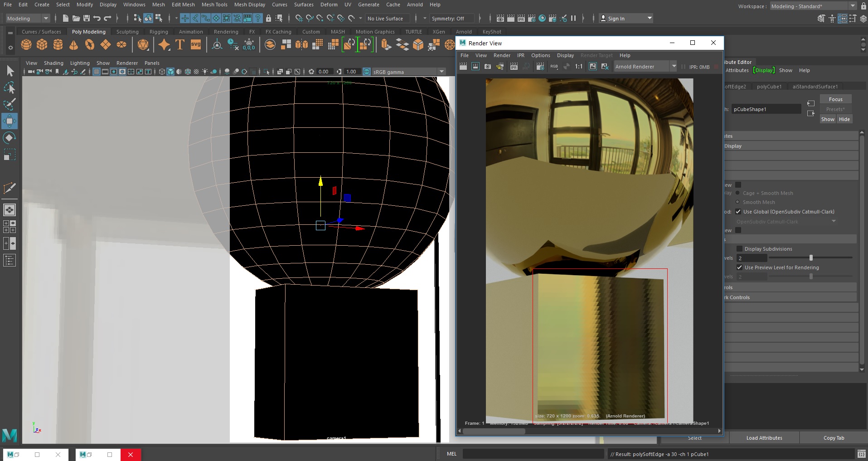Disable Use Preview Level for Rendering
Screen dimensions: 868x461
tap(739, 267)
